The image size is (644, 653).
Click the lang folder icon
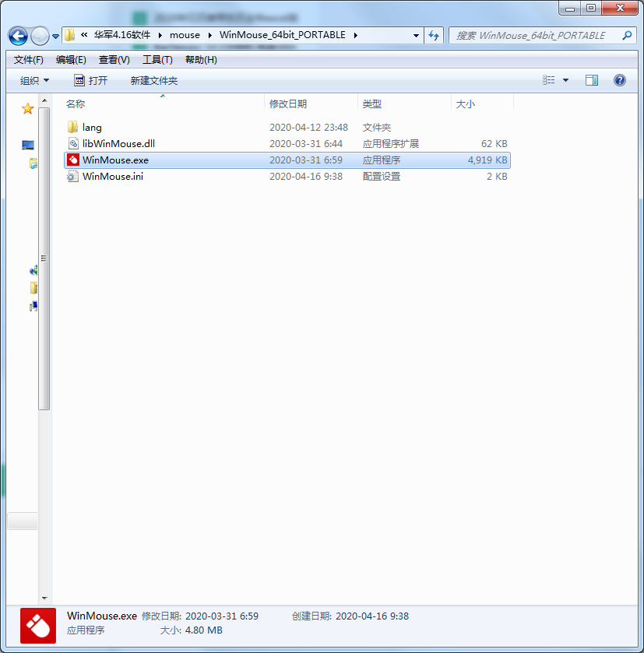coord(72,128)
